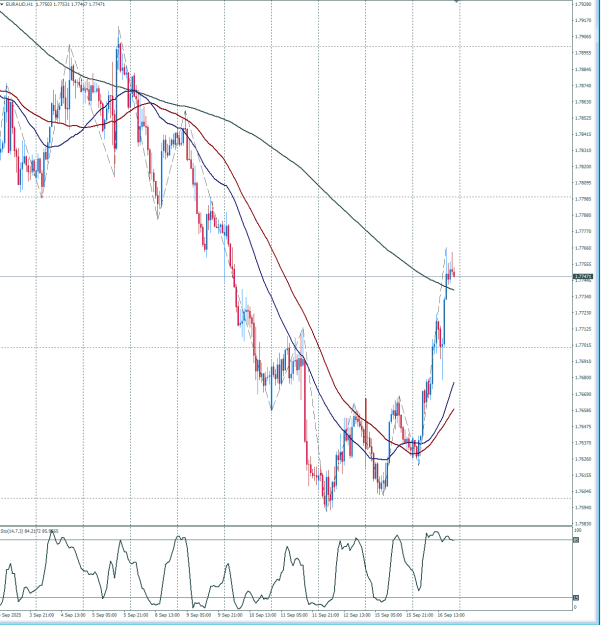Click the small arrow beside EURAUD,H1 title
The image size is (601, 625).
point(2,4)
